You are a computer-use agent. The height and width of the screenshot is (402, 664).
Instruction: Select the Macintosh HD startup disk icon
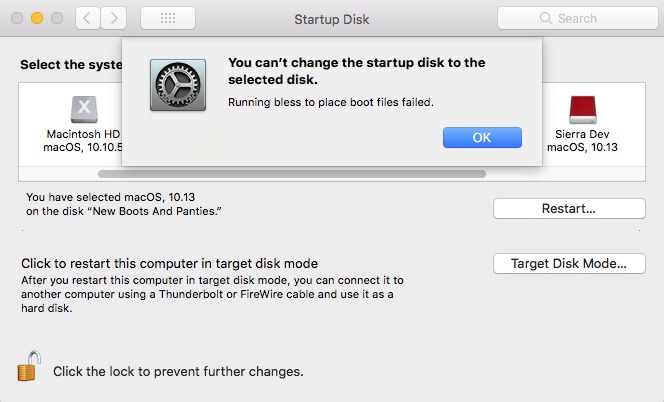[83, 109]
